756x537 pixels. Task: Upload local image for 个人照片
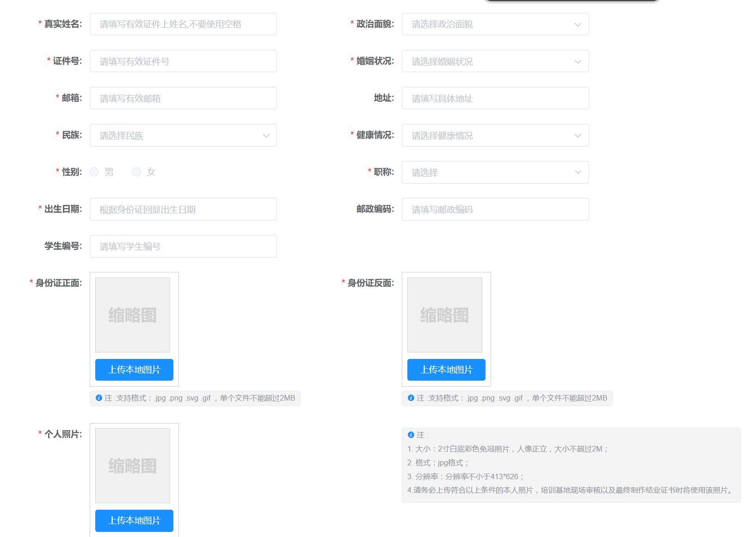(134, 520)
